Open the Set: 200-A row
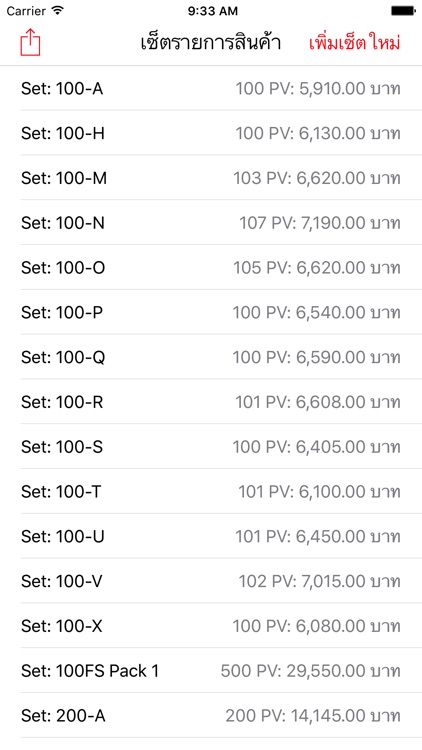The image size is (422, 750). coord(211,716)
